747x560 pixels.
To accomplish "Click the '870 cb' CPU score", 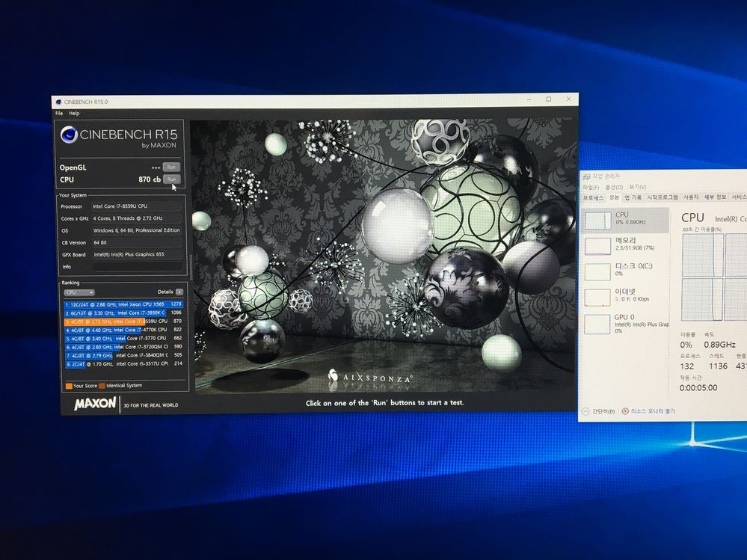I will tap(150, 179).
